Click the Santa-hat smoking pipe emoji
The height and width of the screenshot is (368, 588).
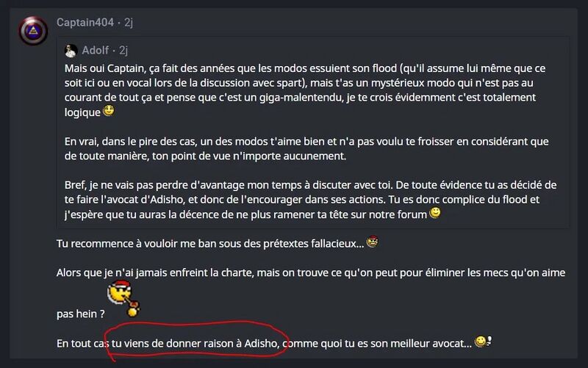coord(123,298)
